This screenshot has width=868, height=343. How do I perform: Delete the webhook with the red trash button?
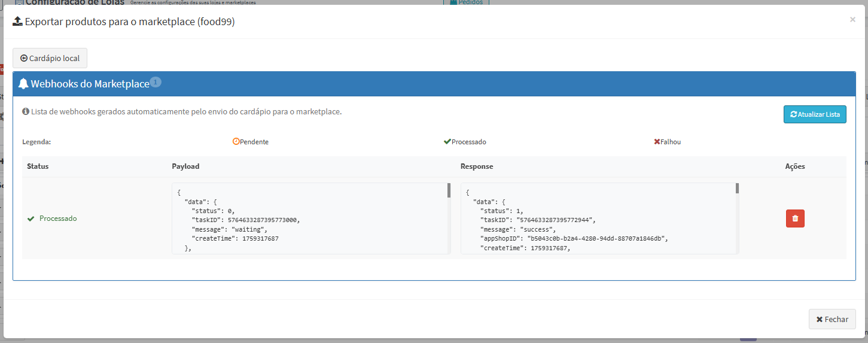point(795,218)
